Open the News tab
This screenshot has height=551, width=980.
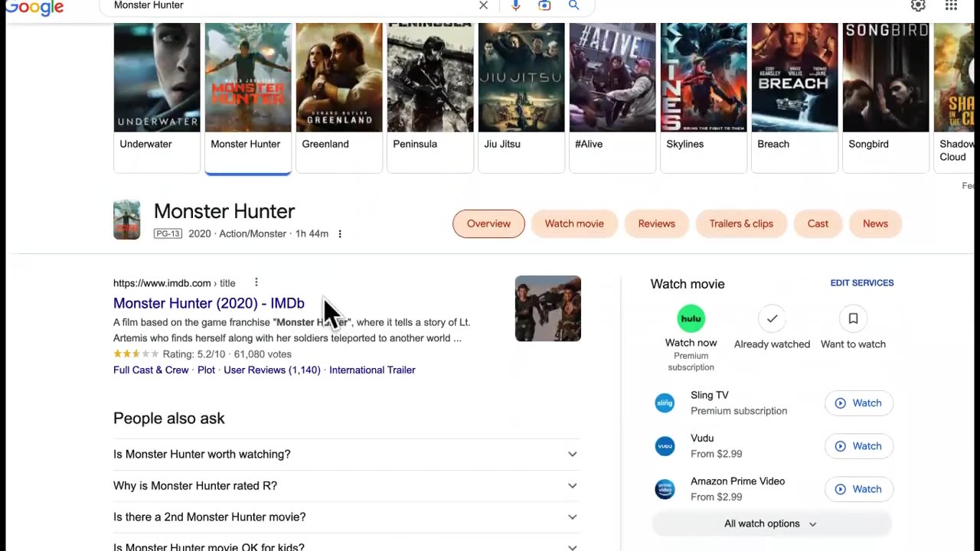(875, 223)
